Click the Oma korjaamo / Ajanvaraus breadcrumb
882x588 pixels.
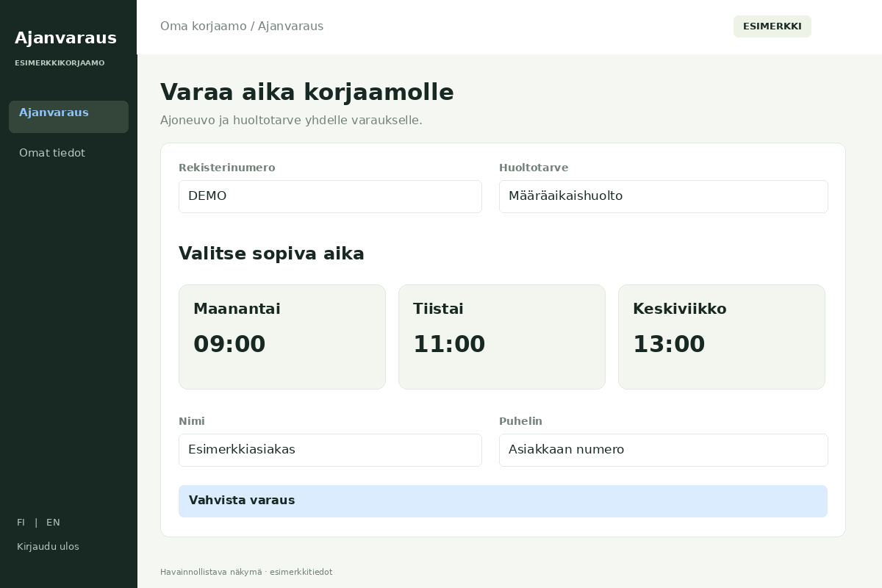(242, 26)
